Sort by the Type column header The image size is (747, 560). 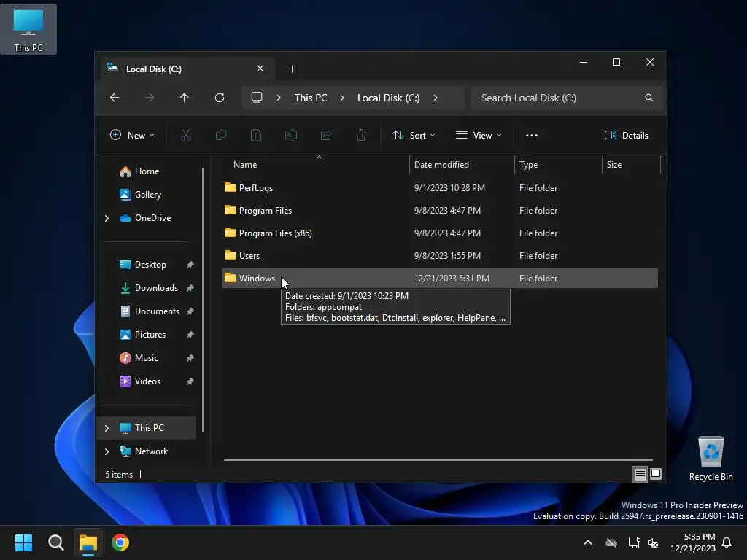[558, 165]
